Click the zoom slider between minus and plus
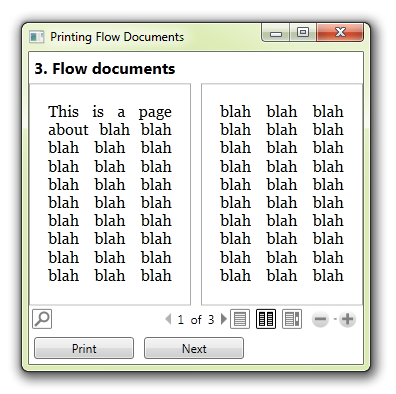This screenshot has height=394, width=396. pyautogui.click(x=335, y=319)
